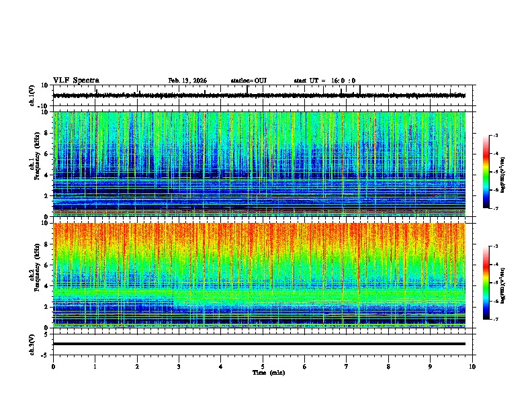Click the 'ch.3(V)' axis label
Image resolution: width=532 pixels, height=411 pixels.
pos(32,345)
